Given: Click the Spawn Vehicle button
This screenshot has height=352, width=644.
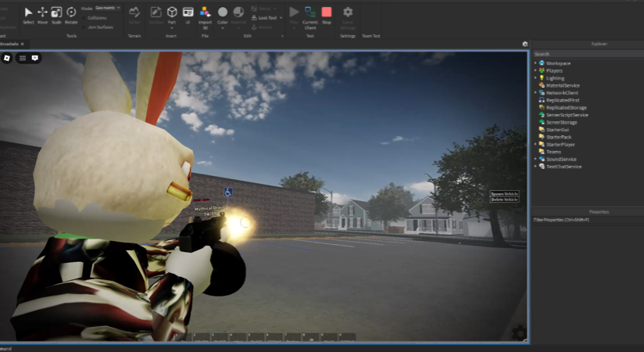Looking at the screenshot, I should [504, 194].
